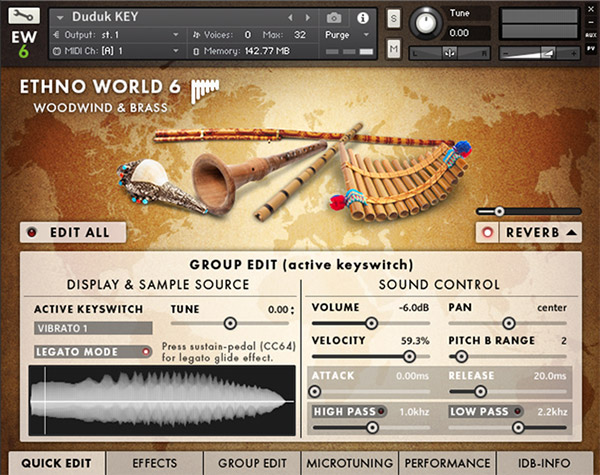Image resolution: width=600 pixels, height=475 pixels.
Task: Go to the next instrument preset arrow
Action: coord(306,17)
